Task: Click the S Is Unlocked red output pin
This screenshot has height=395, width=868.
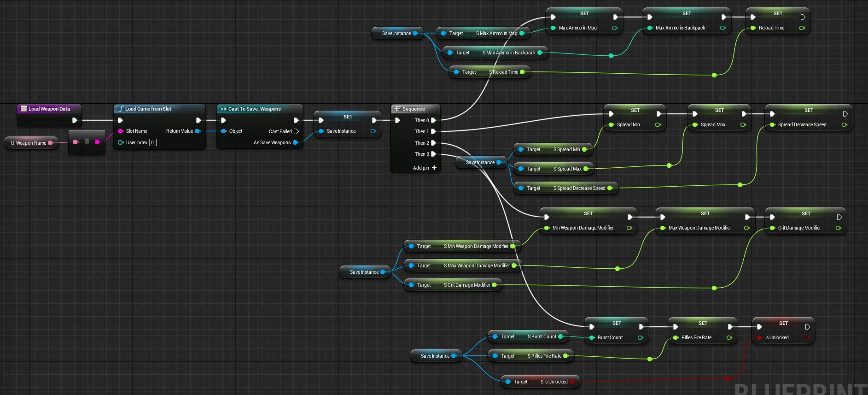Action: point(572,382)
